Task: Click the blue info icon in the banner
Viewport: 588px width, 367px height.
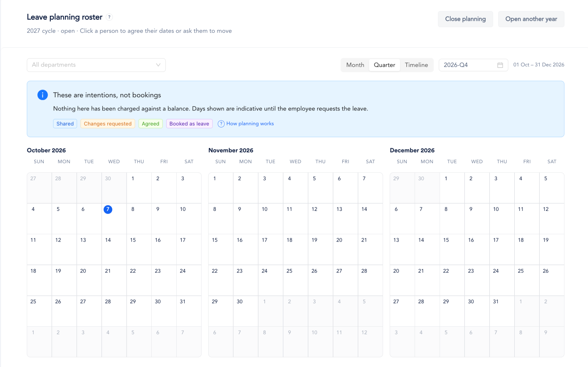Action: (x=42, y=95)
